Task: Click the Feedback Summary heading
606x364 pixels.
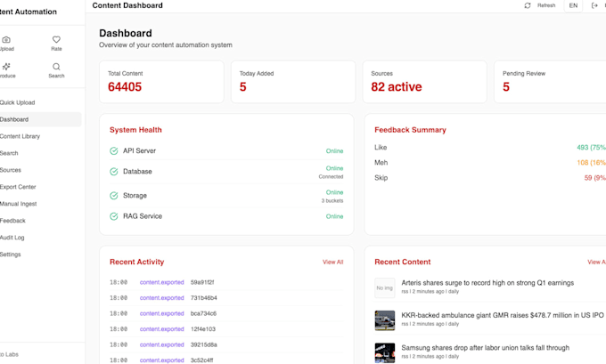Action: [410, 130]
